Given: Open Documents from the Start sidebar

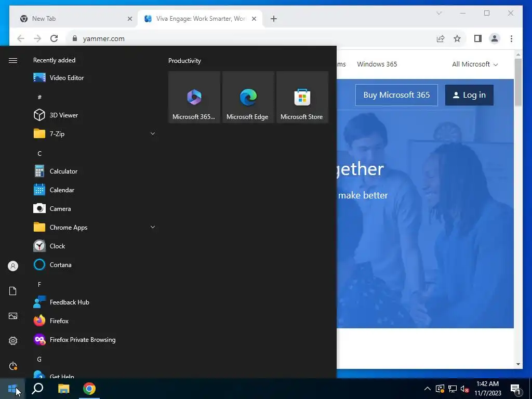Looking at the screenshot, I should (13, 291).
